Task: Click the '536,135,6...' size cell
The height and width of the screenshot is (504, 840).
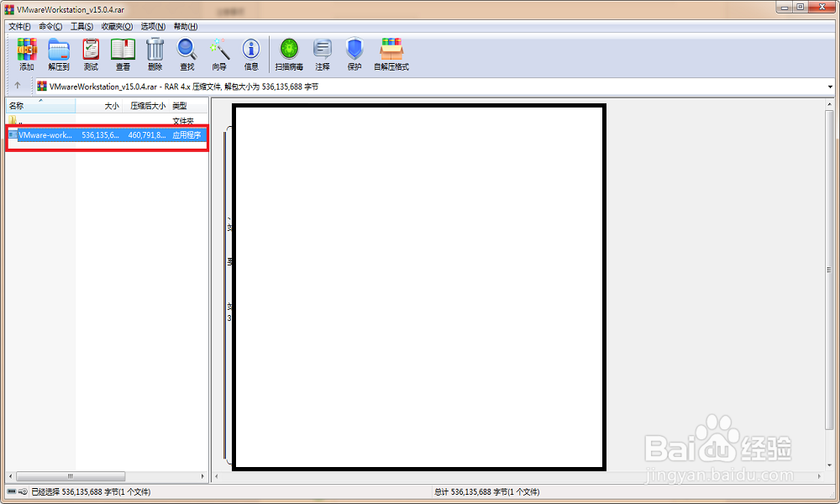Action: pyautogui.click(x=100, y=135)
